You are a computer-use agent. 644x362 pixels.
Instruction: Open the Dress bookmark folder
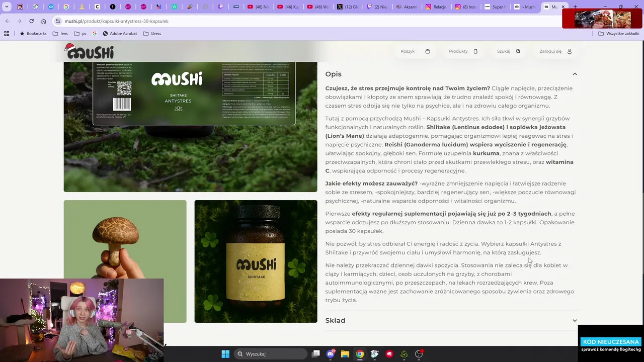click(152, 34)
